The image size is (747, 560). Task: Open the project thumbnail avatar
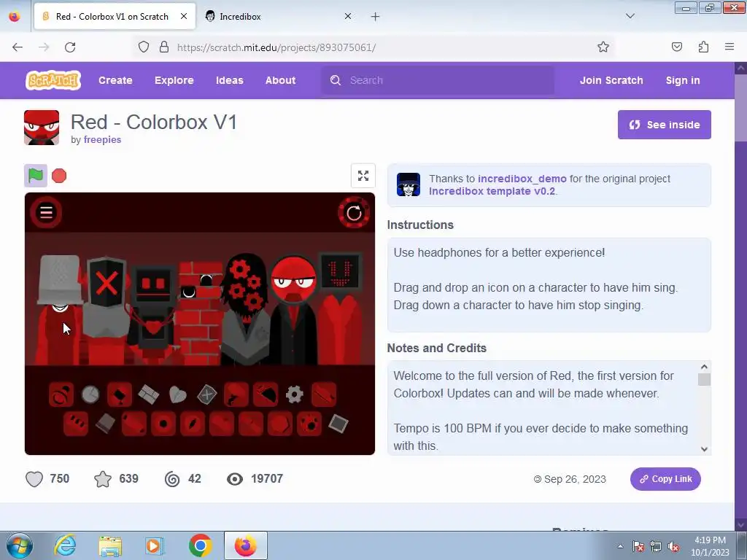click(42, 128)
